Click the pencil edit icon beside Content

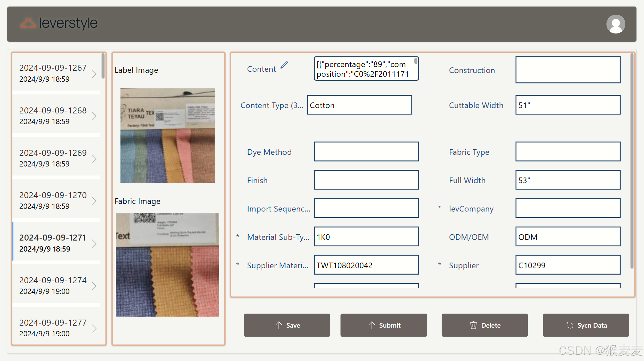coord(284,65)
